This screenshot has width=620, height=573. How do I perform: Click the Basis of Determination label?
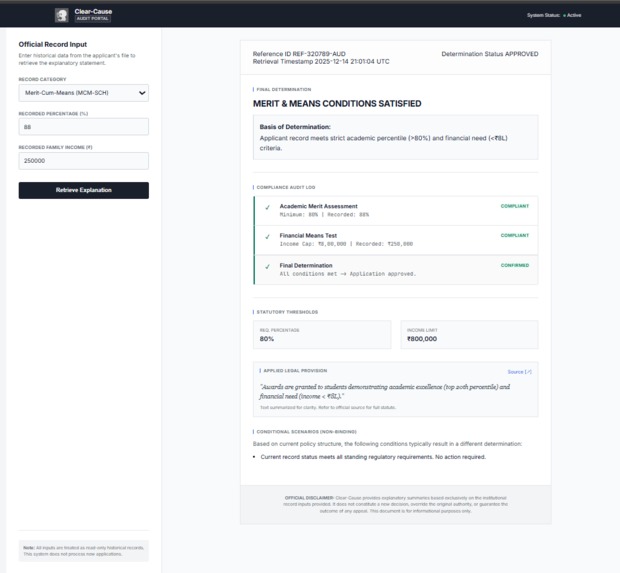tap(295, 127)
